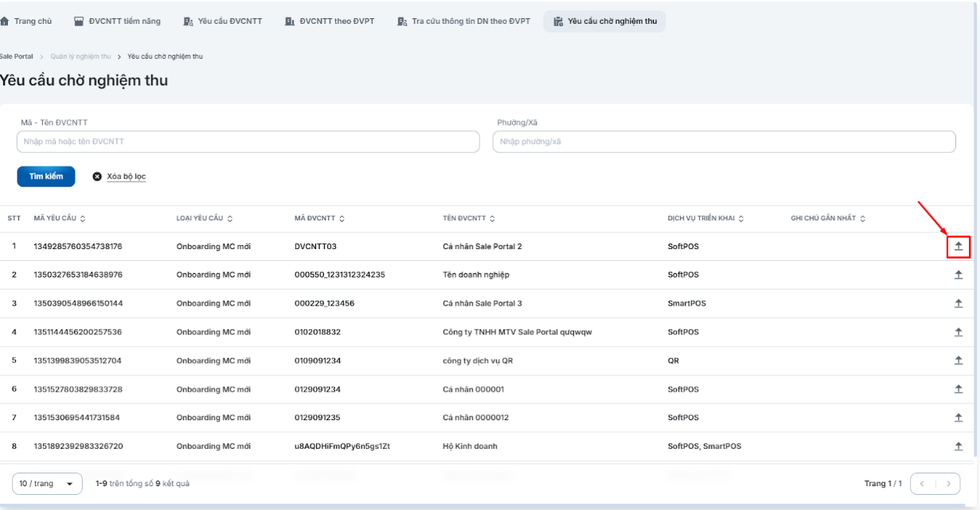Select the Yêu cầu chờ nghiệm thu tab
This screenshot has width=980, height=510.
click(605, 21)
